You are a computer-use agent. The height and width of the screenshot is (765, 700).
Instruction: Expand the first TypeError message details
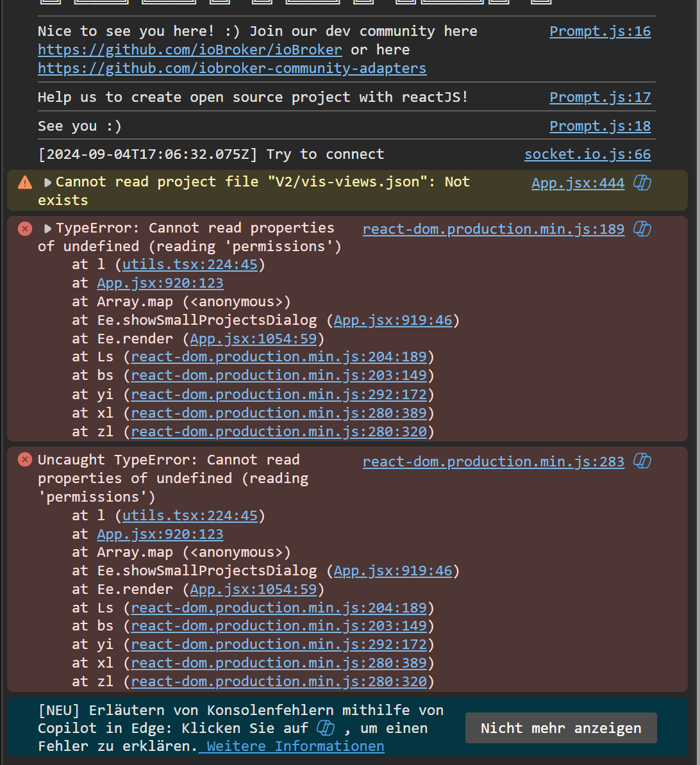tap(47, 229)
